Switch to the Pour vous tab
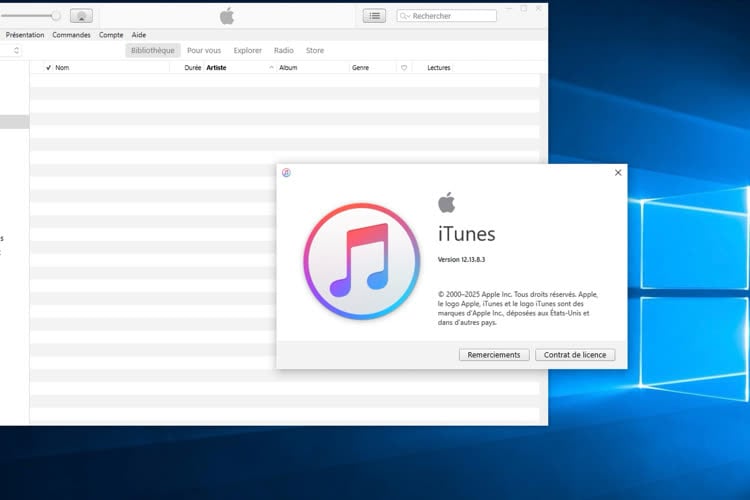This screenshot has width=750, height=500. tap(204, 50)
